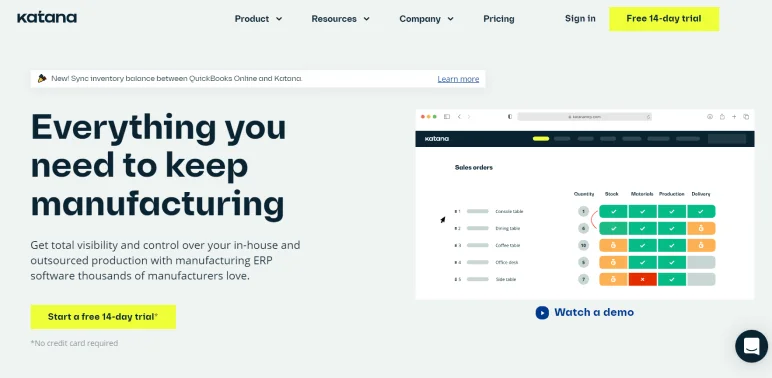This screenshot has width=772, height=378.
Task: Click the katana logo inside the mock app
Action: click(437, 139)
